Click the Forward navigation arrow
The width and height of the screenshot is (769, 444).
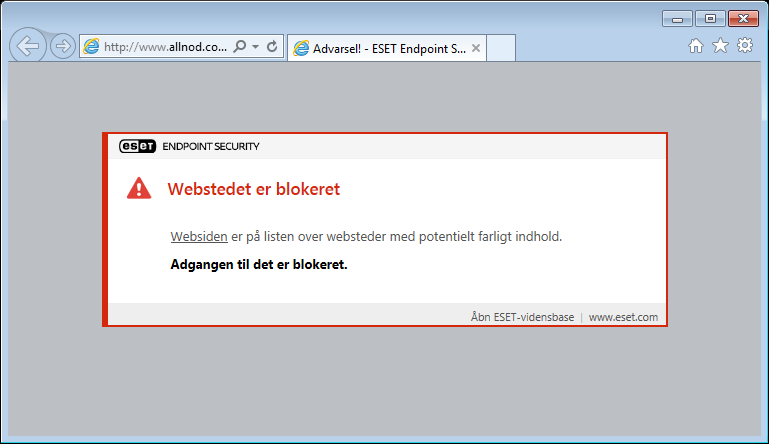pyautogui.click(x=63, y=46)
